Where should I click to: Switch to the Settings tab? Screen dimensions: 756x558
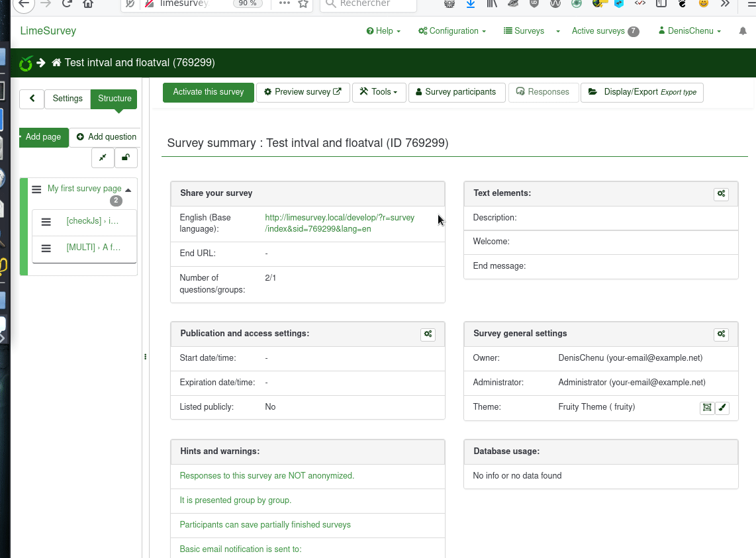(68, 99)
